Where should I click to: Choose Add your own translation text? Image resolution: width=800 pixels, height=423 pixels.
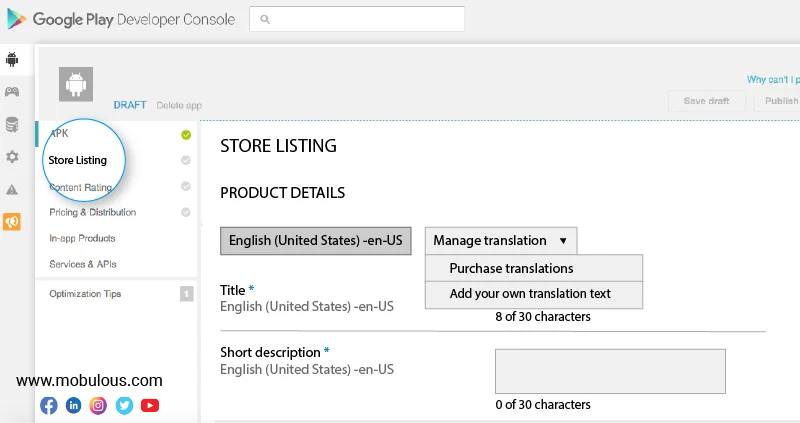530,294
